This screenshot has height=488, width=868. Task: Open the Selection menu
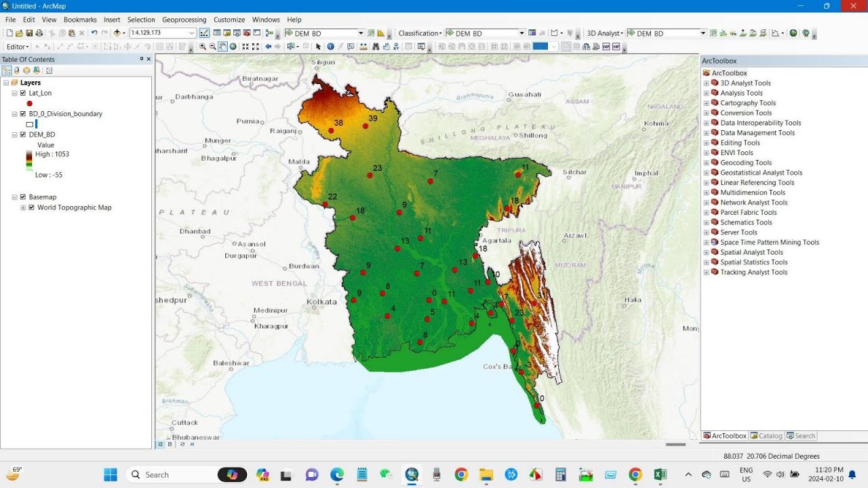[141, 20]
